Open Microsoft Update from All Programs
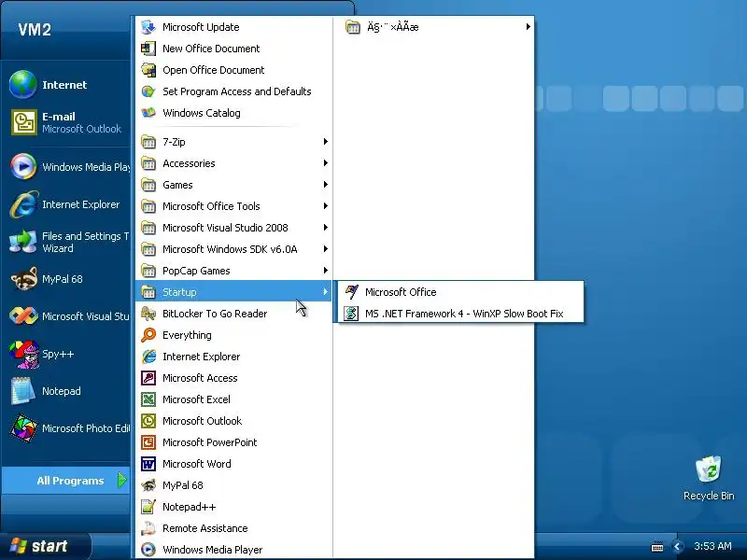Viewport: 747px width, 560px height. pyautogui.click(x=233, y=27)
